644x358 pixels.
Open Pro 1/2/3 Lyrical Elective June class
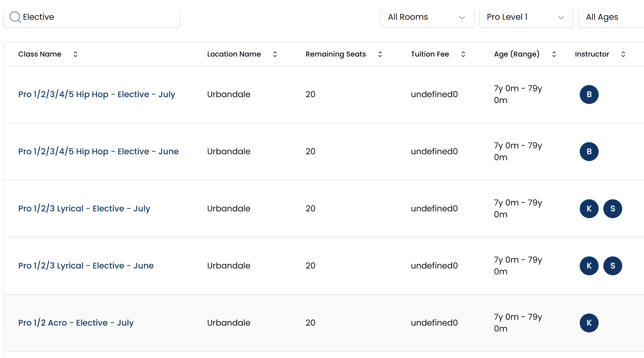click(x=86, y=266)
